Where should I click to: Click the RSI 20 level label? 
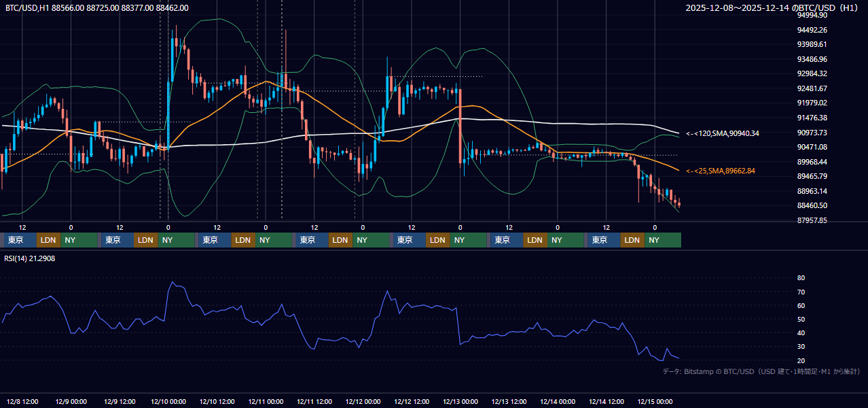801,360
